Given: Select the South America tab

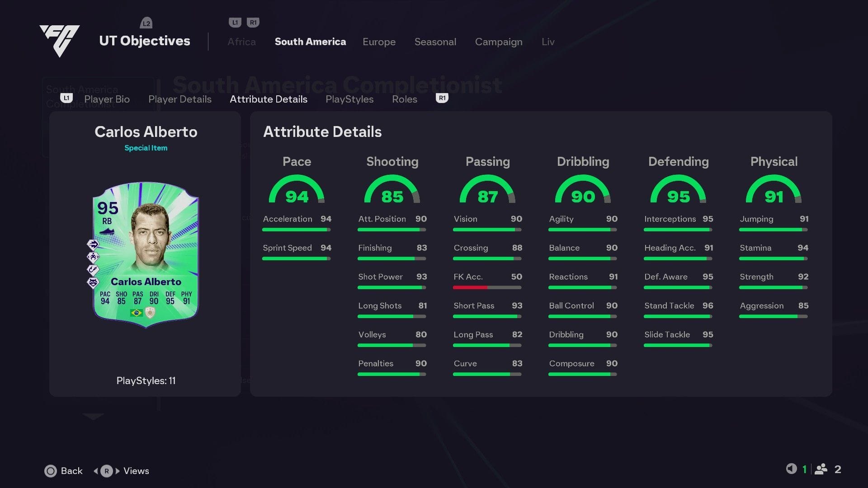Looking at the screenshot, I should point(310,42).
